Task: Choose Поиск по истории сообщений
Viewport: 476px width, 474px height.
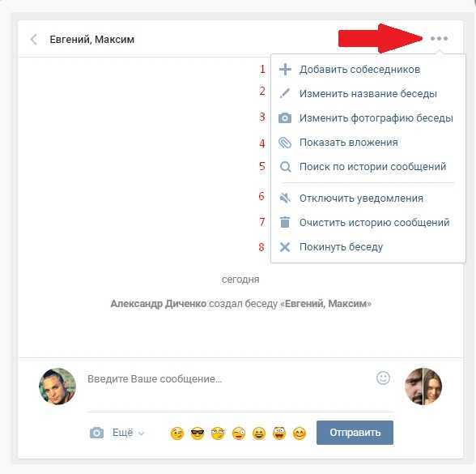Action: tap(372, 167)
